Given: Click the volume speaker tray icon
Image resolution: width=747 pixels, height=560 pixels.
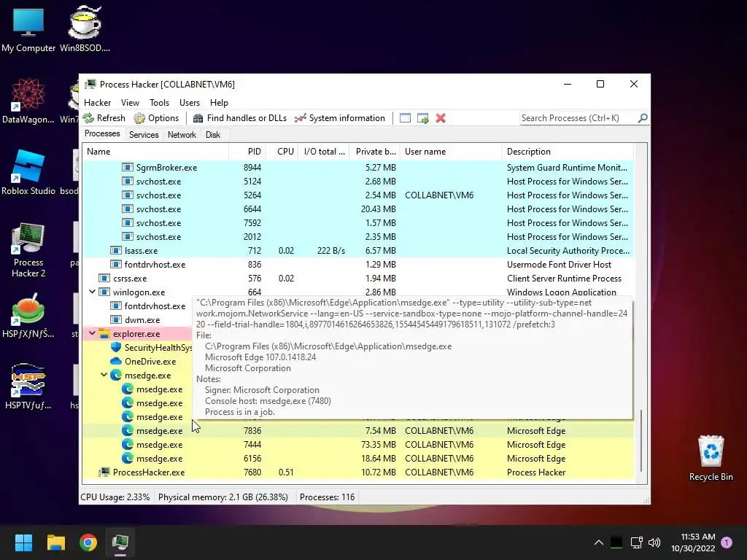Looking at the screenshot, I should click(x=654, y=542).
